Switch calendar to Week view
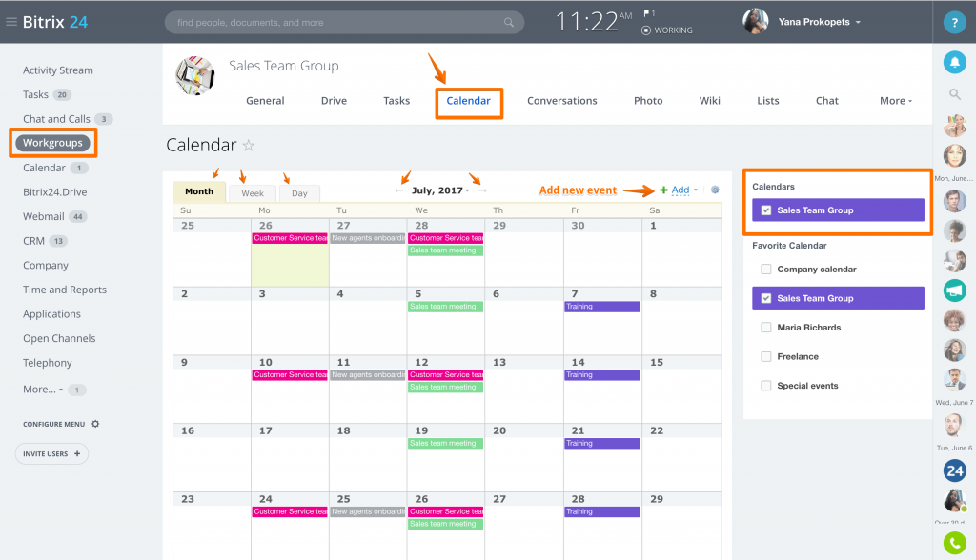976x560 pixels. coord(253,193)
